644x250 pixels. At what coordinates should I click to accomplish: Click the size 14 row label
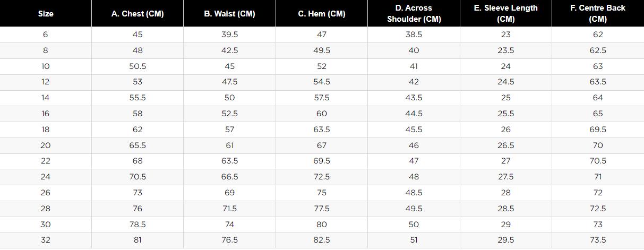(x=46, y=98)
